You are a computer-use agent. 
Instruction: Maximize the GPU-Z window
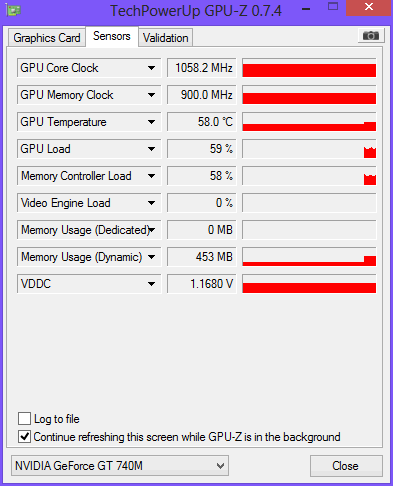pyautogui.click(x=333, y=6)
